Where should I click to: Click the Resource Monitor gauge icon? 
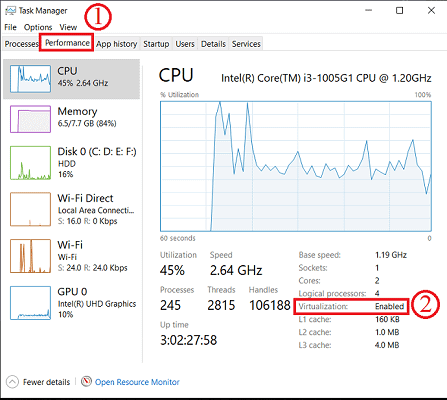pos(86,381)
